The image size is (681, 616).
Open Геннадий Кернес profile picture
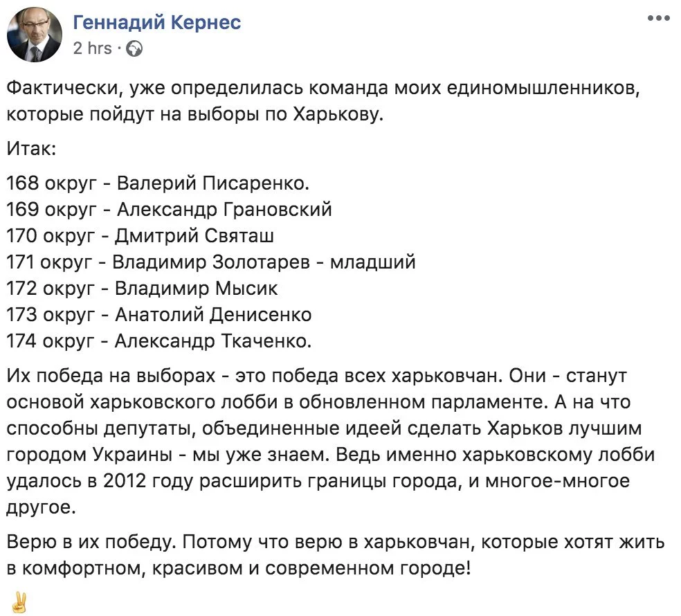click(x=35, y=34)
